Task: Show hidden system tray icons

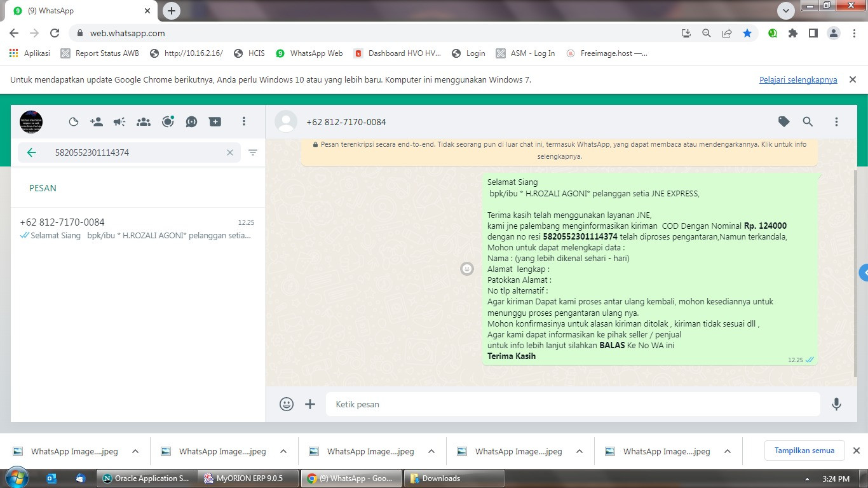Action: pos(808,479)
